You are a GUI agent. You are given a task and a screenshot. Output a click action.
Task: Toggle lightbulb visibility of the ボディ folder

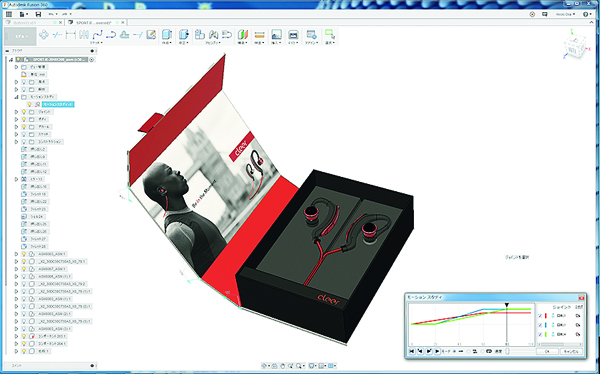24,119
